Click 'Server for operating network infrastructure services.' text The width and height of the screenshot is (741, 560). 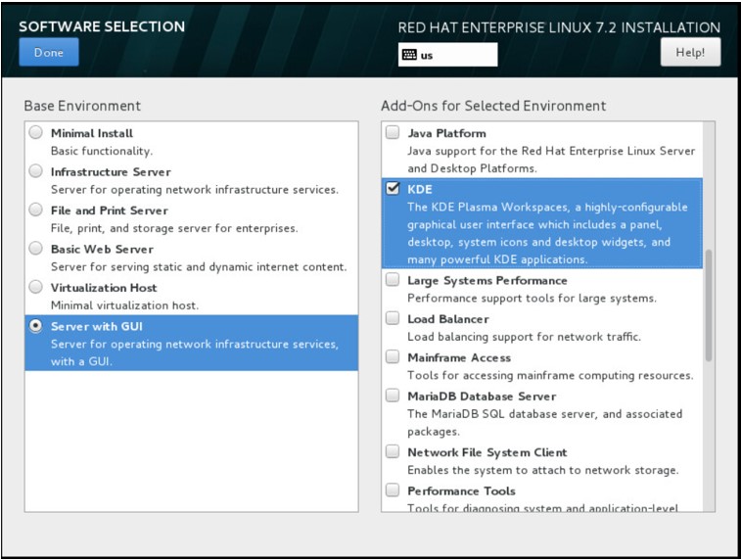(x=195, y=190)
